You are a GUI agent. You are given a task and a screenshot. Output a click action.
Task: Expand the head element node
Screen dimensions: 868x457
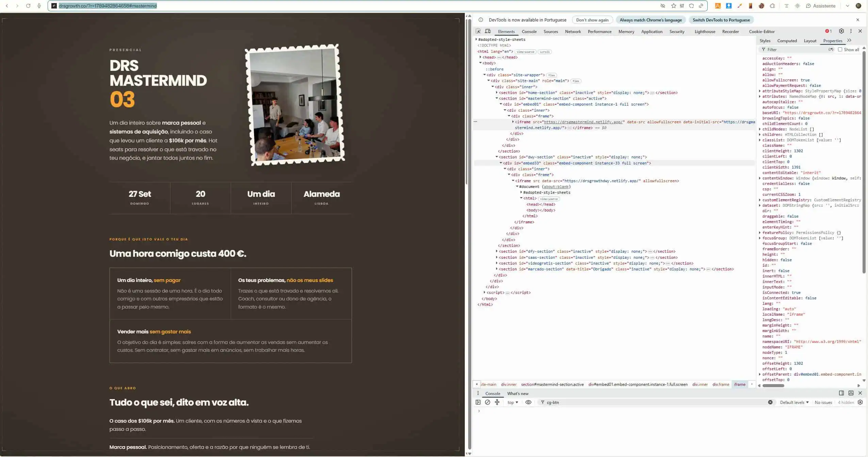(480, 57)
